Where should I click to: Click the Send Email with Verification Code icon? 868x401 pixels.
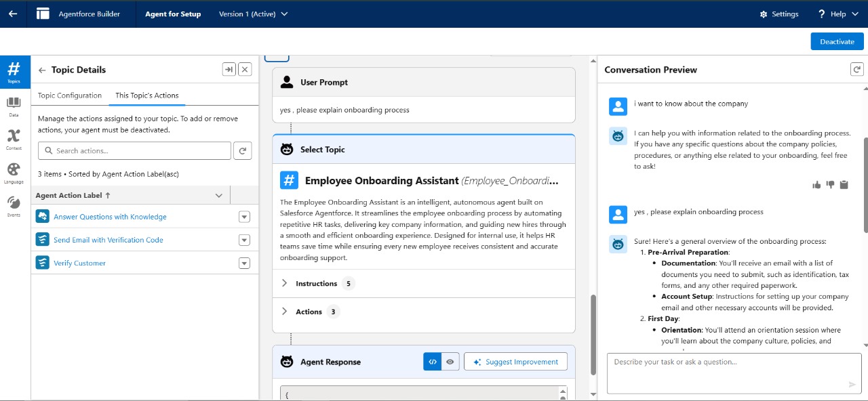point(43,240)
